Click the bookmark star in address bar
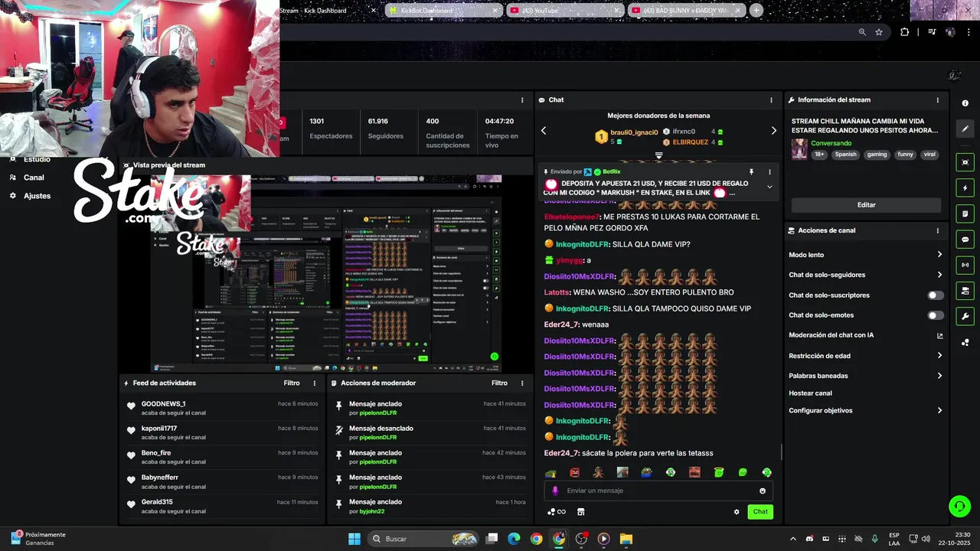This screenshot has width=980, height=551. tap(879, 32)
